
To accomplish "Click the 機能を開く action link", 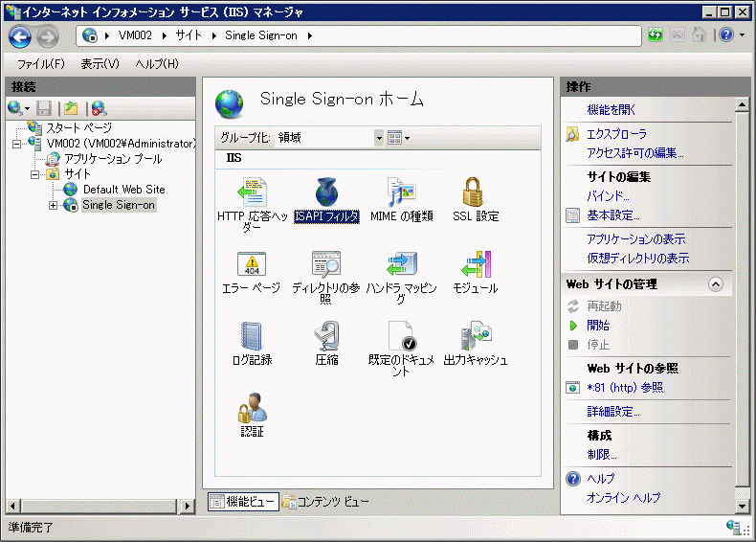I will pos(611,110).
